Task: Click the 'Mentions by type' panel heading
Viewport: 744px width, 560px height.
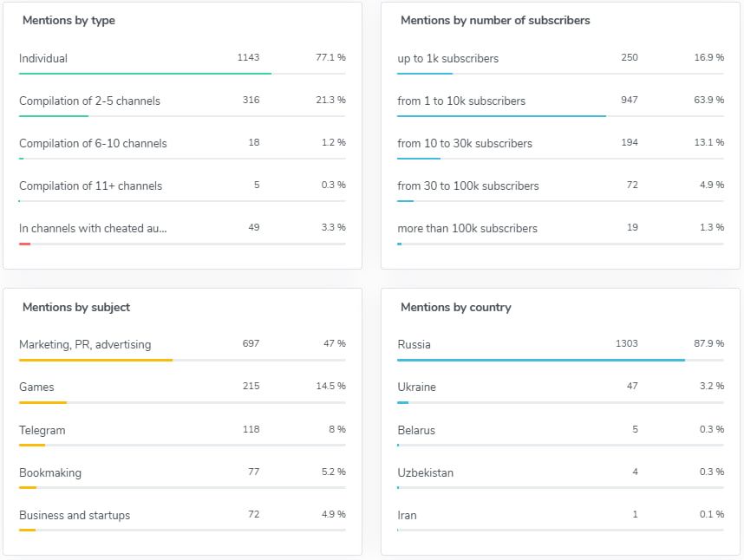Action: 69,20
